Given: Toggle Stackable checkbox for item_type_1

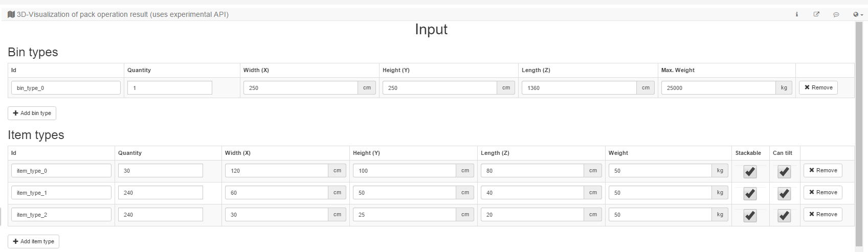Looking at the screenshot, I should (x=750, y=194).
